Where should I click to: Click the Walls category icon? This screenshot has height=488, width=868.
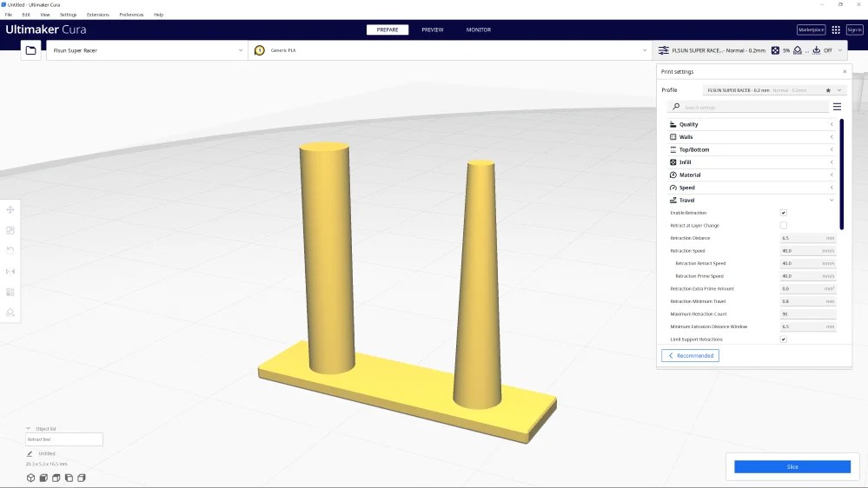[x=673, y=136]
